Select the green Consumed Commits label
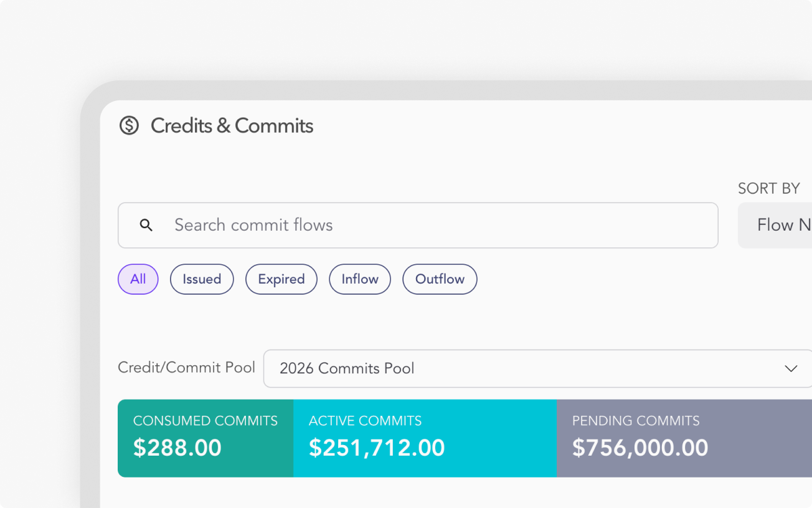The height and width of the screenshot is (508, 812). pyautogui.click(x=205, y=421)
